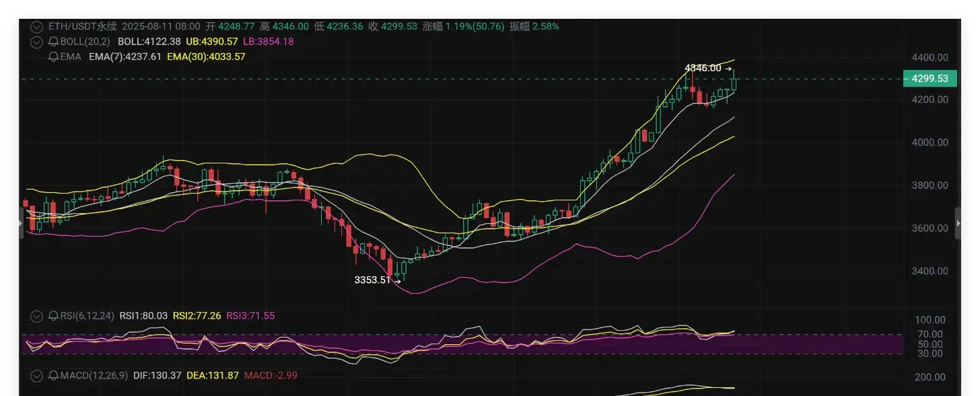Click the DEA:131.87 value
Image resolution: width=980 pixels, height=396 pixels.
[x=213, y=375]
